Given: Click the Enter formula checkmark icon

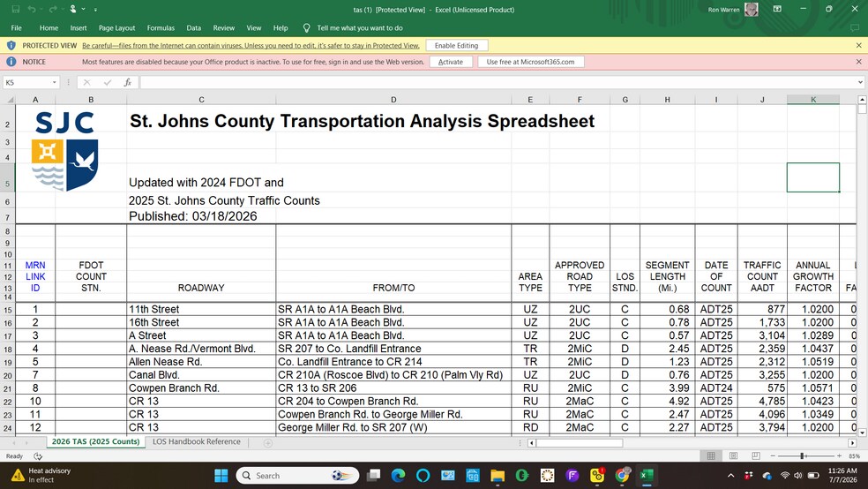Looking at the screenshot, I should click(108, 82).
